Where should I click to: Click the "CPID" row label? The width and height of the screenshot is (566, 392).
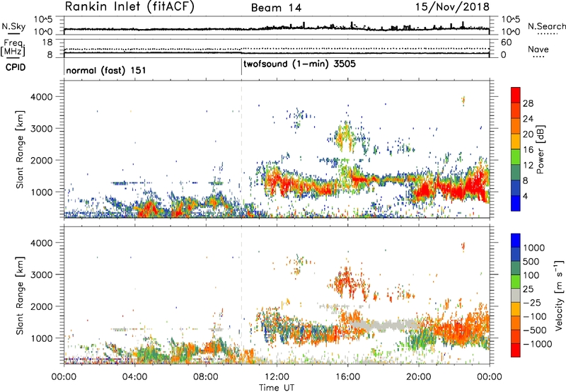pos(15,67)
